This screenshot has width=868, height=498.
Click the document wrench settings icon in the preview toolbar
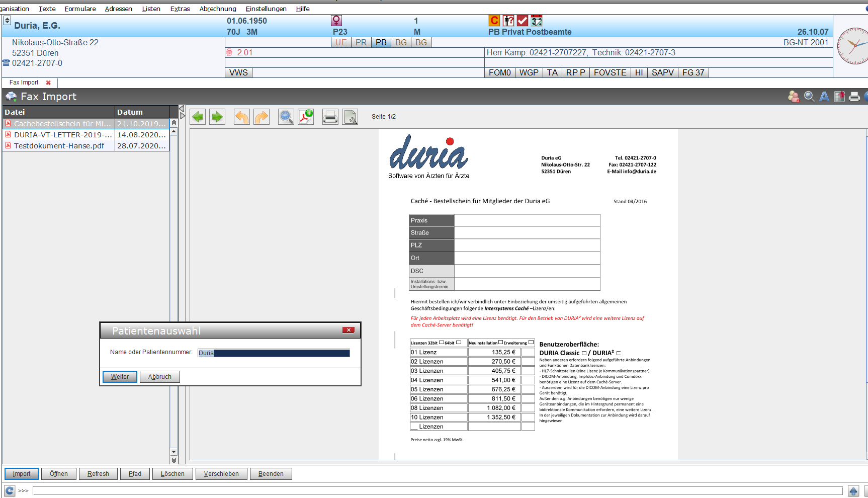[x=350, y=116]
